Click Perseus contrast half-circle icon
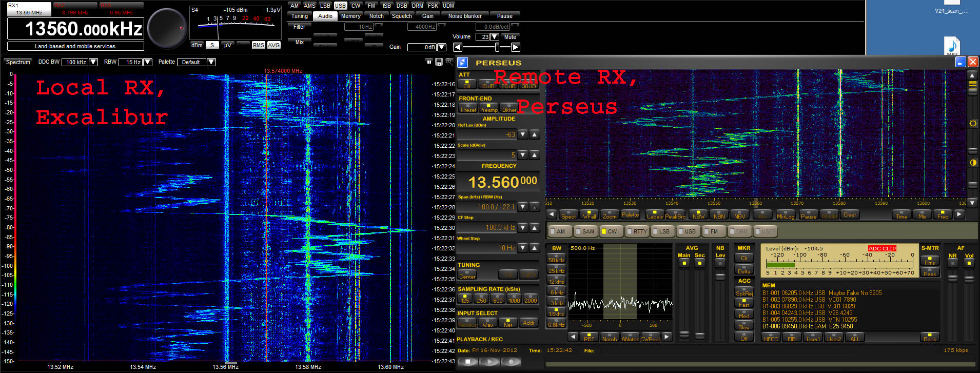The width and height of the screenshot is (980, 373). (x=972, y=163)
